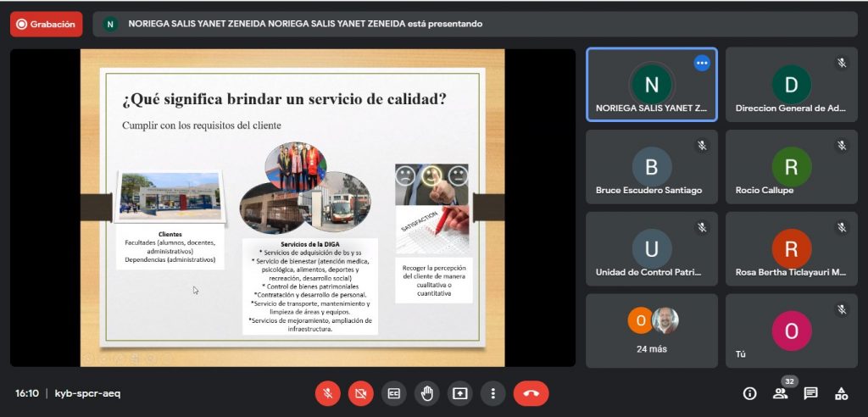Click the Clientes text box on slide
The height and width of the screenshot is (417, 868).
(170, 247)
